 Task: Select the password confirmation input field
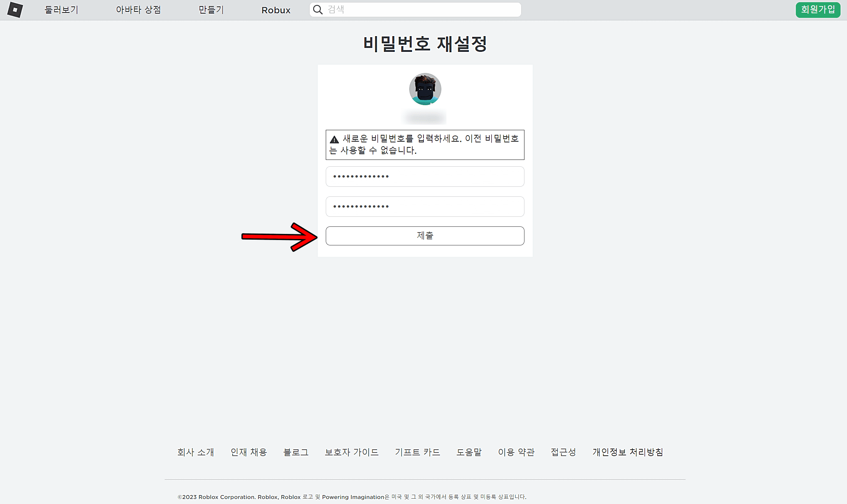point(425,206)
